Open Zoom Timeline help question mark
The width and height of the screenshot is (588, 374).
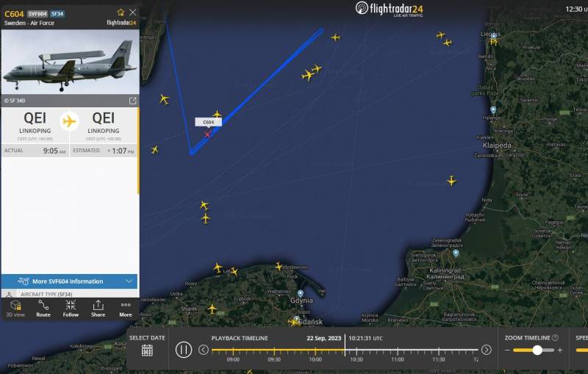click(x=556, y=338)
